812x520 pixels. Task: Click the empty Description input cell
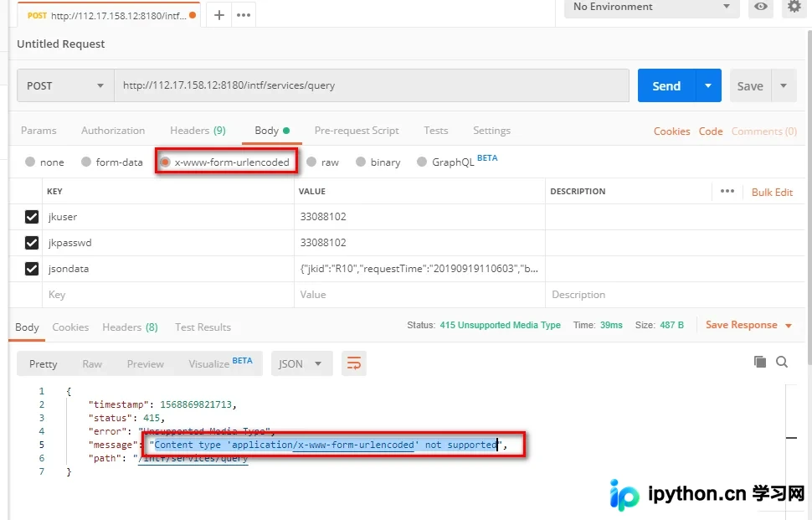(x=675, y=295)
